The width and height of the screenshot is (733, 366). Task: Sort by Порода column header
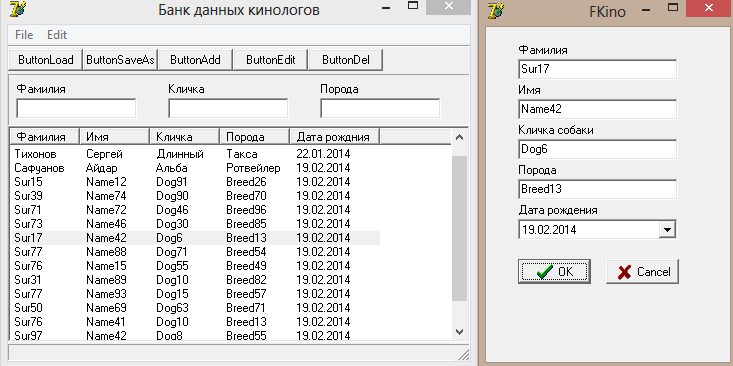(x=255, y=136)
